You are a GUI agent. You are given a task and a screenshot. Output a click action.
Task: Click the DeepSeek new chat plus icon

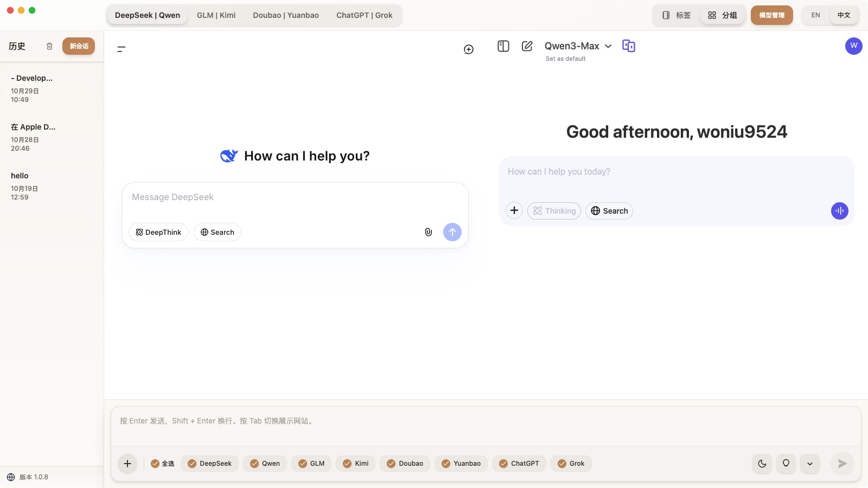(x=469, y=49)
